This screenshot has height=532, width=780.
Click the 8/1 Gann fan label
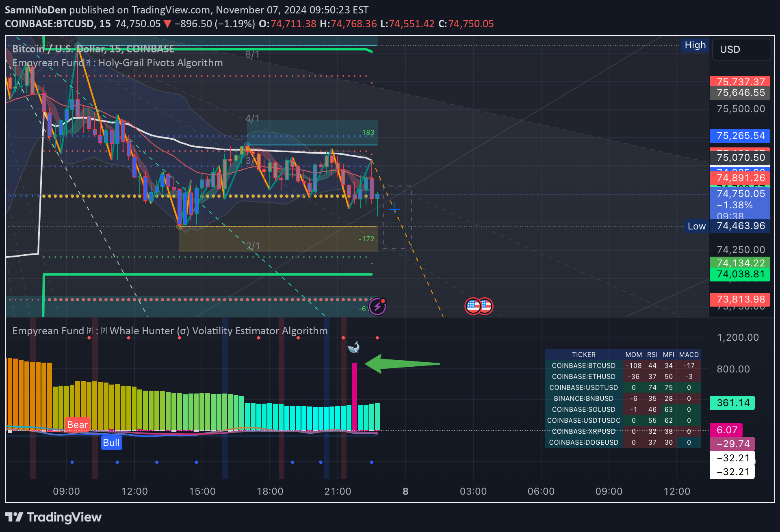click(x=252, y=54)
